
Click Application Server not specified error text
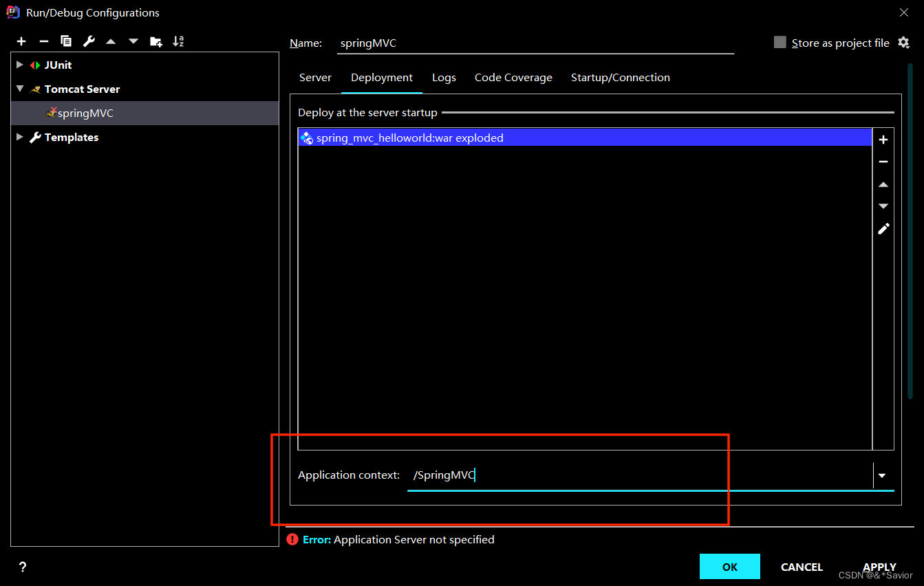click(414, 539)
